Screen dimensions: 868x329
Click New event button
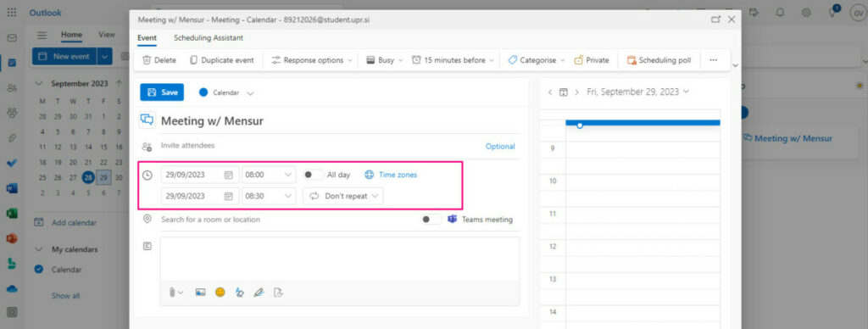[x=64, y=57]
